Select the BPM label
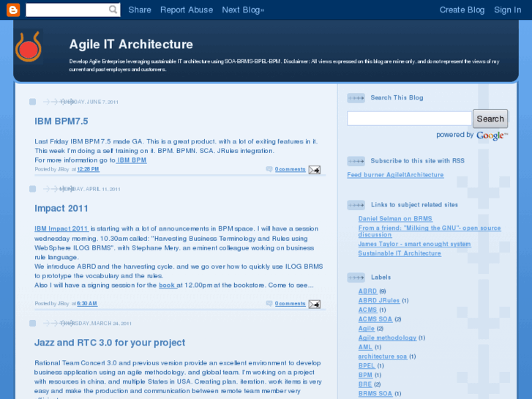 click(x=365, y=376)
